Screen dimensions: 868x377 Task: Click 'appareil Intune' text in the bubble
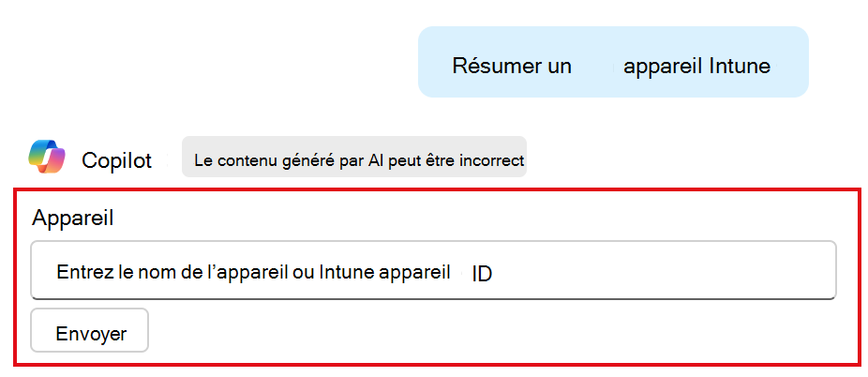point(697,67)
